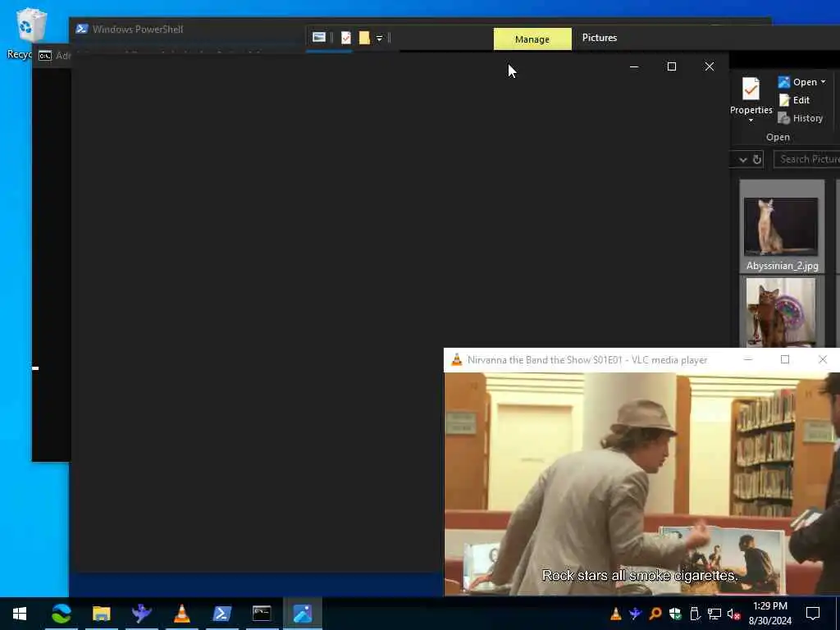Switch to PowerShell from the taskbar
The image size is (840, 630).
pos(221,614)
